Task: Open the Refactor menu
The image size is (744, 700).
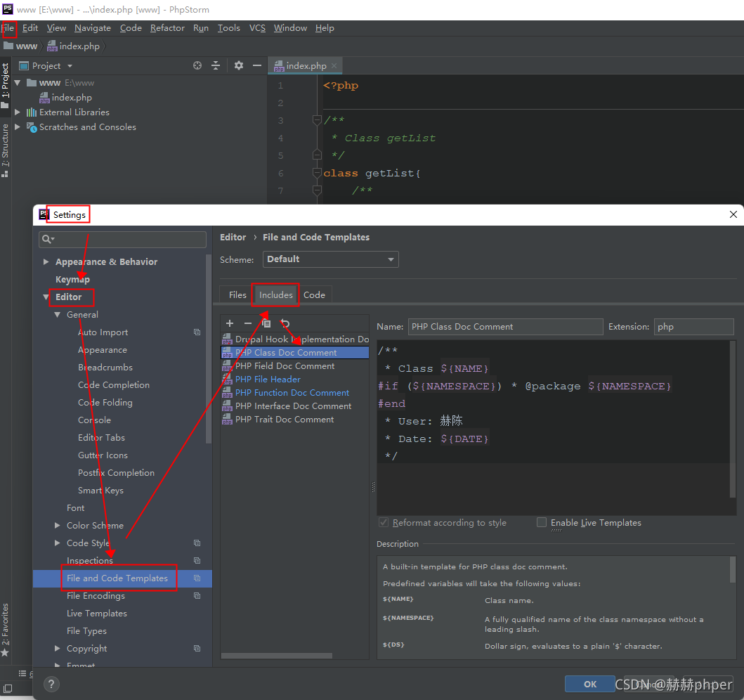Action: [167, 28]
